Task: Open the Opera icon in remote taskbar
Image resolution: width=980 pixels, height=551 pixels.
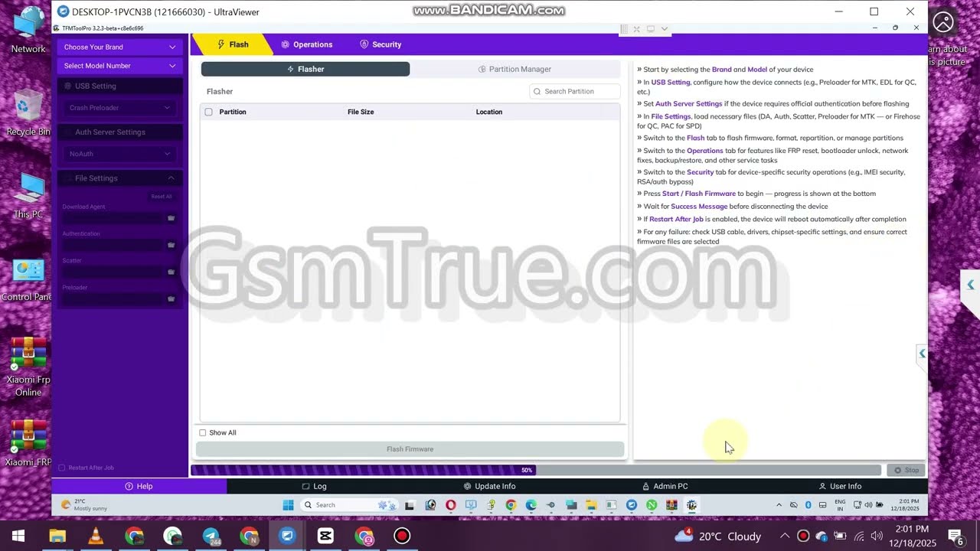Action: tap(450, 505)
